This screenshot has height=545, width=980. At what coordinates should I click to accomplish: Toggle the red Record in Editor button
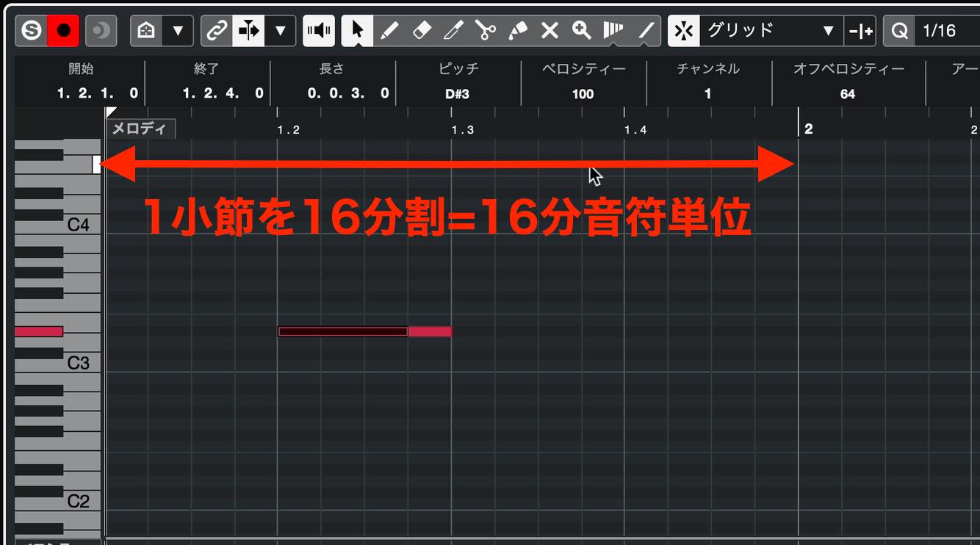point(63,31)
